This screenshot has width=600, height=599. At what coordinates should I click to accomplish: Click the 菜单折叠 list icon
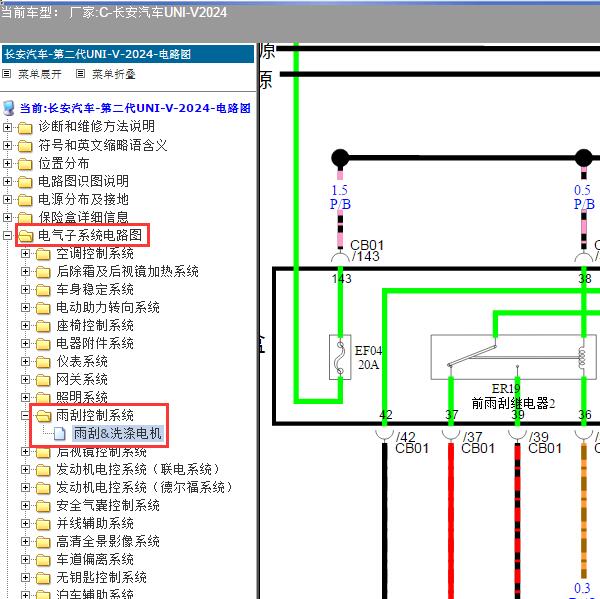[80, 73]
